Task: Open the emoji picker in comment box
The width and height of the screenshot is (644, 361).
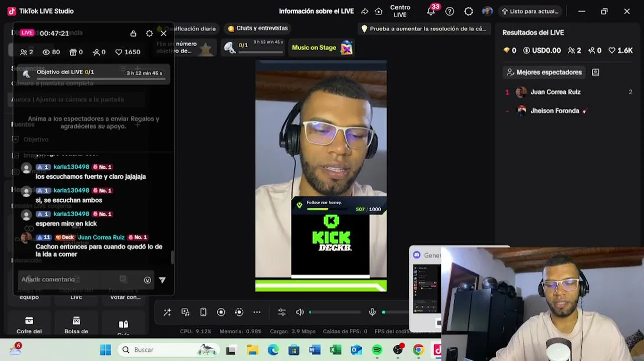Action: [x=147, y=280]
